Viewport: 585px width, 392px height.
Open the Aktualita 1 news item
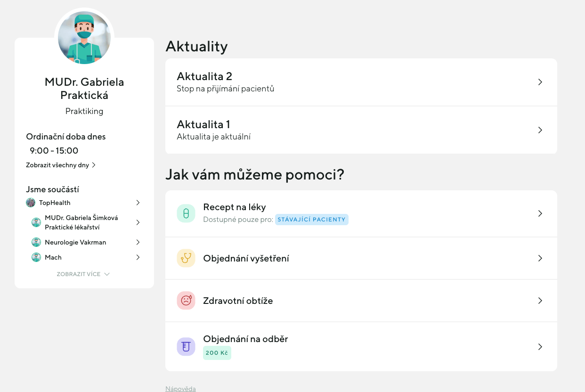(361, 130)
